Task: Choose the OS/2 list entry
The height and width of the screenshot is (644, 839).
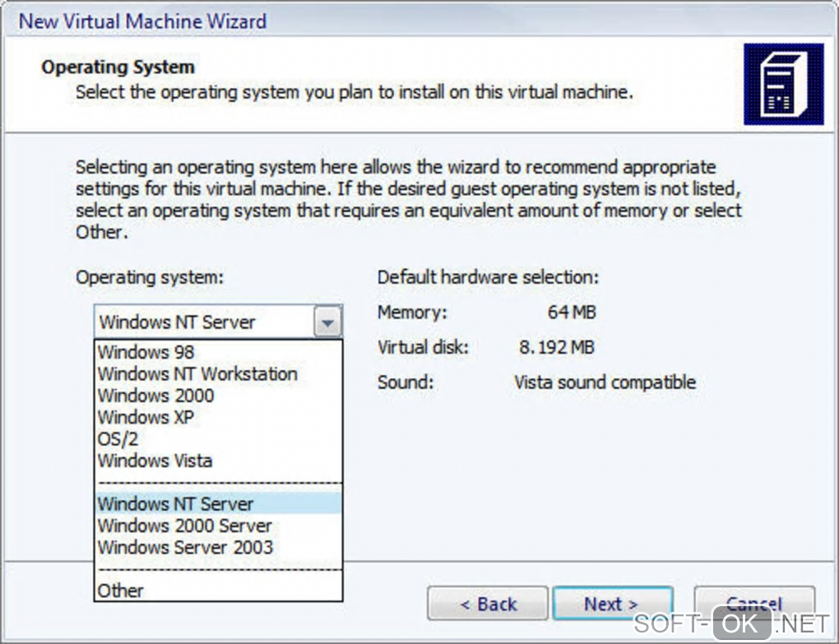Action: click(x=118, y=439)
